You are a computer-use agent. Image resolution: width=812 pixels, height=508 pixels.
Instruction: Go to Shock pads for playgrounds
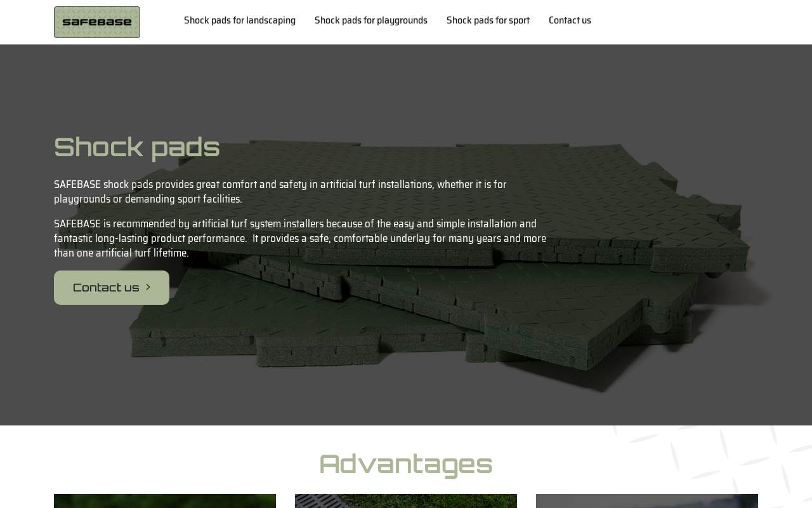coord(371,20)
